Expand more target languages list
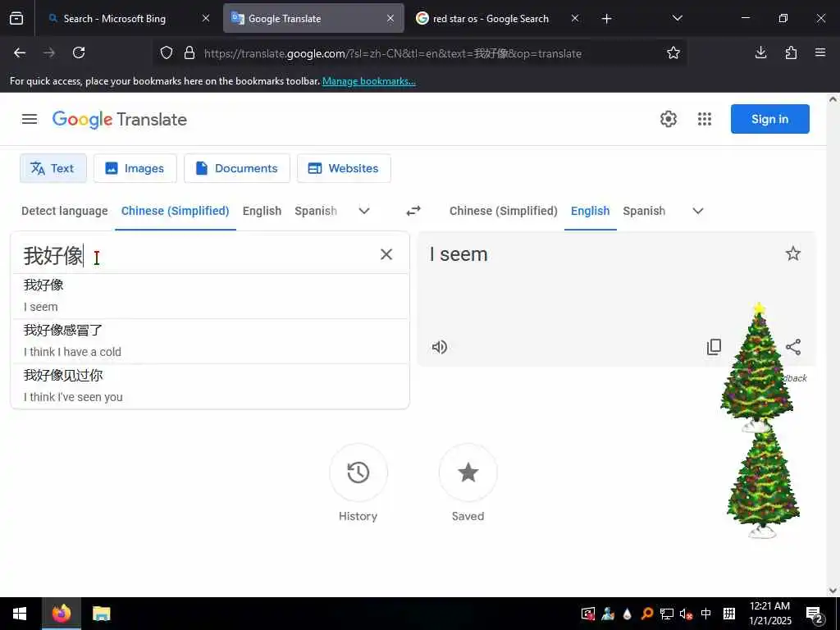The image size is (840, 630). click(x=697, y=211)
